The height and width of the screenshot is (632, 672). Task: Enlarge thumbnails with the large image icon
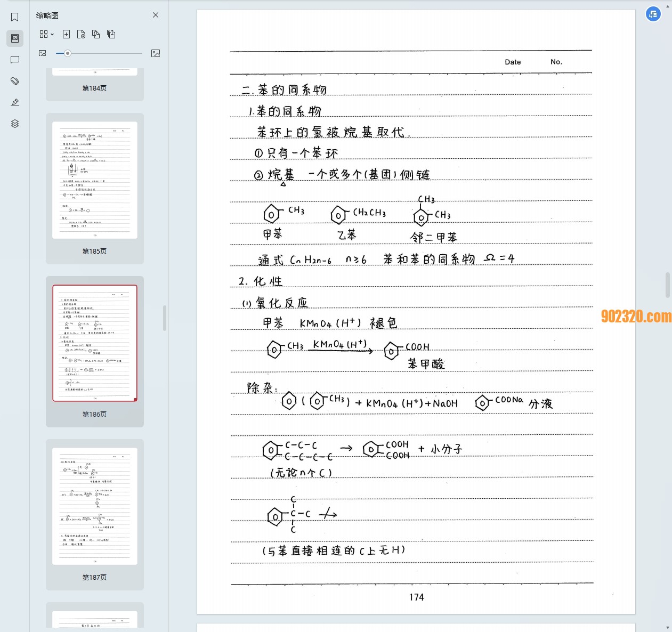pos(156,53)
